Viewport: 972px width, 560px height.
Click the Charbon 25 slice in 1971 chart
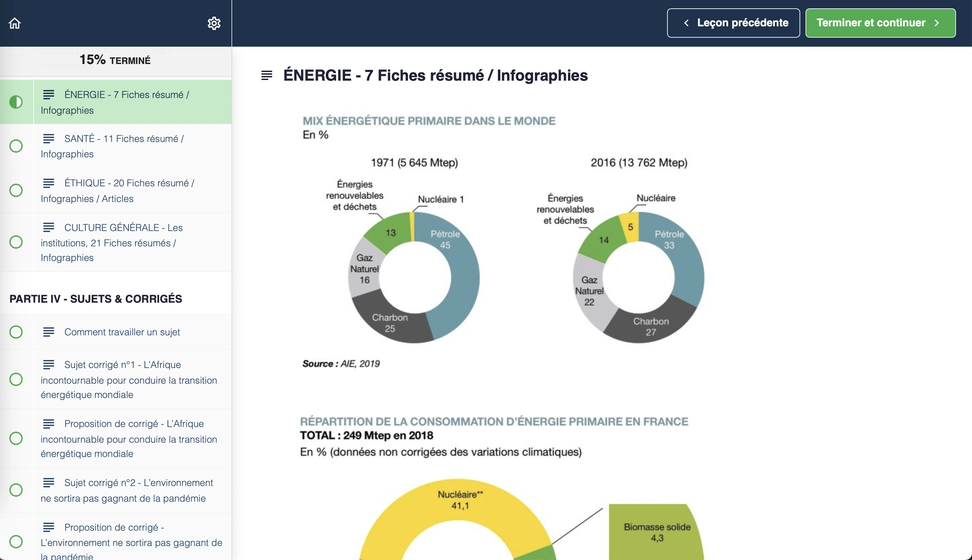pos(393,322)
